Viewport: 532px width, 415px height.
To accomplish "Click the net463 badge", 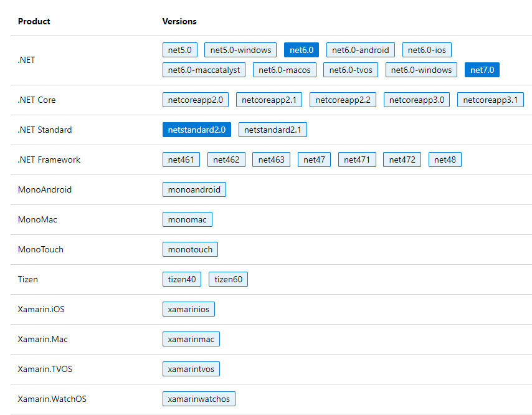I will 272,160.
